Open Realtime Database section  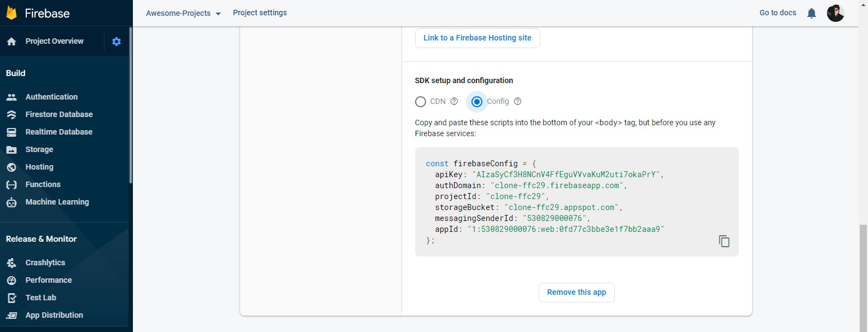59,132
